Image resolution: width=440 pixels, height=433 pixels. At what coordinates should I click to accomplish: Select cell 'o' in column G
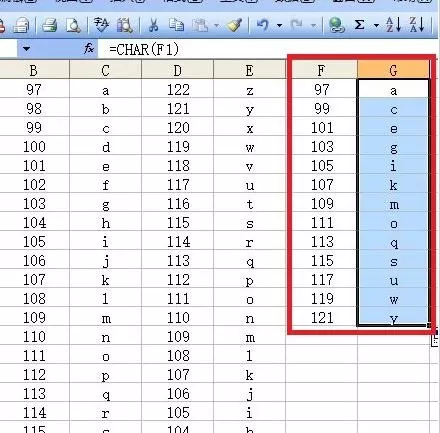[x=393, y=222]
